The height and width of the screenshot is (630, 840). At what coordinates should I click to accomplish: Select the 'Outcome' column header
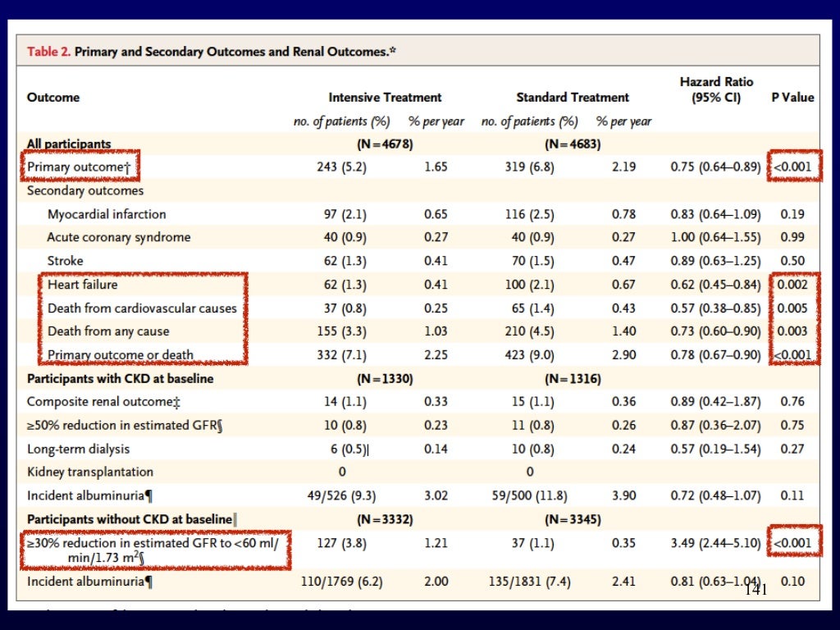[x=53, y=98]
